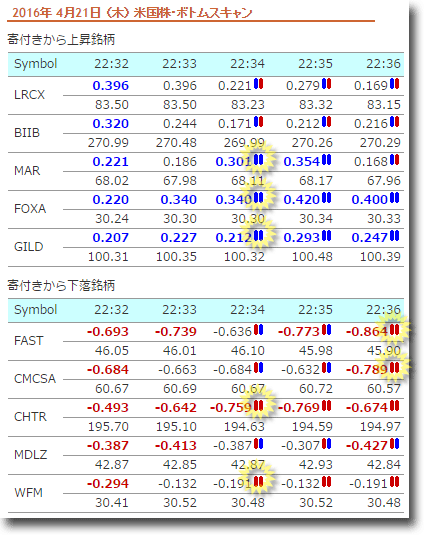Select the chart icon after MAR 0.354

coord(326,160)
